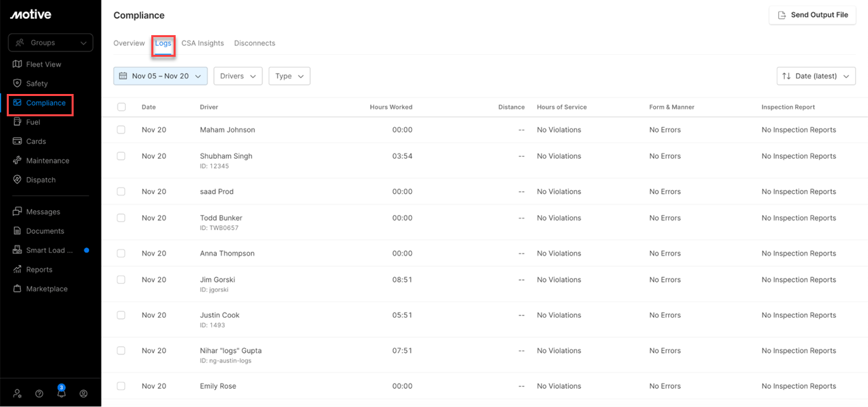
Task: Open the Nov 05 – Nov 20 date range picker
Action: 160,76
